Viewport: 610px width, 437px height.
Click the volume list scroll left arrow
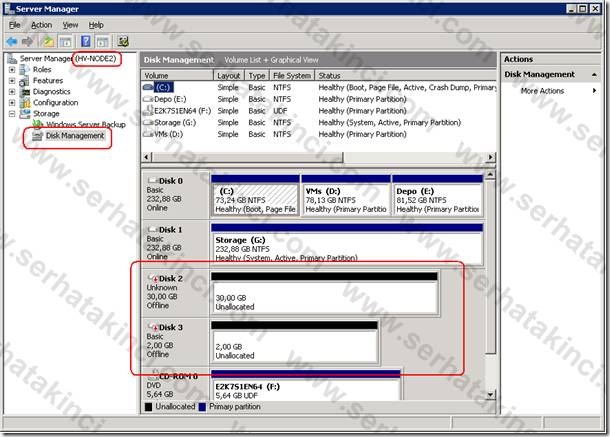[147, 157]
